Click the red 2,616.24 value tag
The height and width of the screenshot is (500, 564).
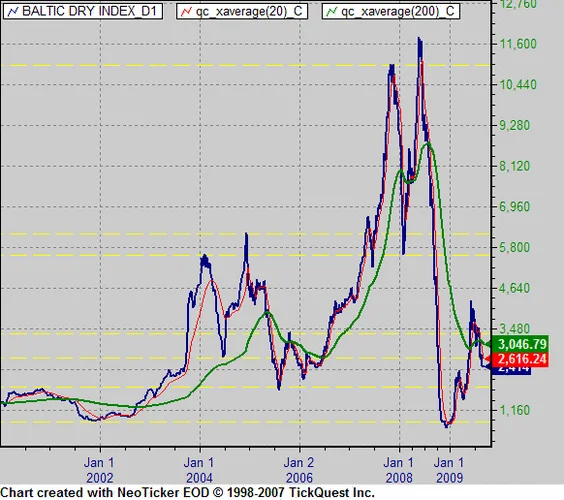coord(520,359)
